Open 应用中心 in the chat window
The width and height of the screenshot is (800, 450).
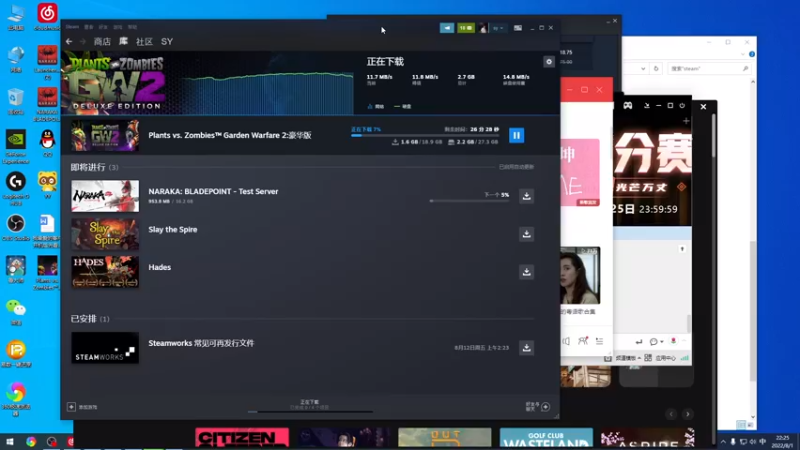665,358
